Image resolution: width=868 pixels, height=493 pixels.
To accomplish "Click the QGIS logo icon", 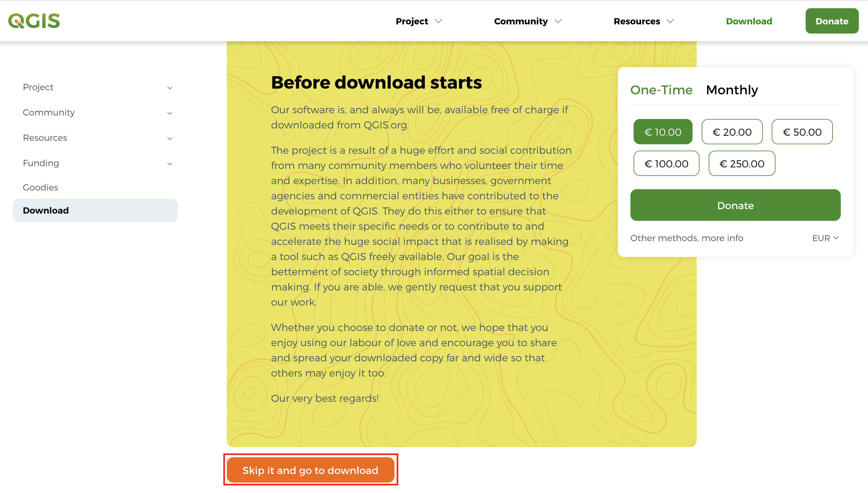I will pyautogui.click(x=33, y=21).
